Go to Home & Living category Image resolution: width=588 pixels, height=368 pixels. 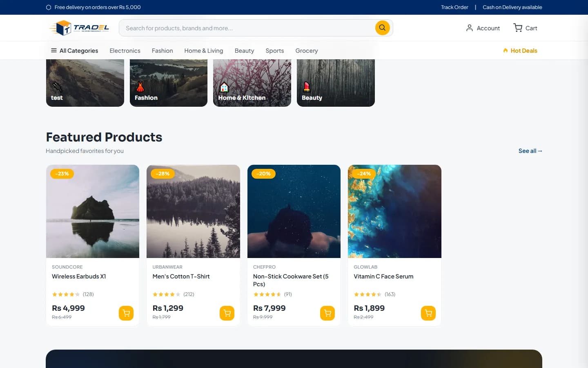pyautogui.click(x=204, y=51)
